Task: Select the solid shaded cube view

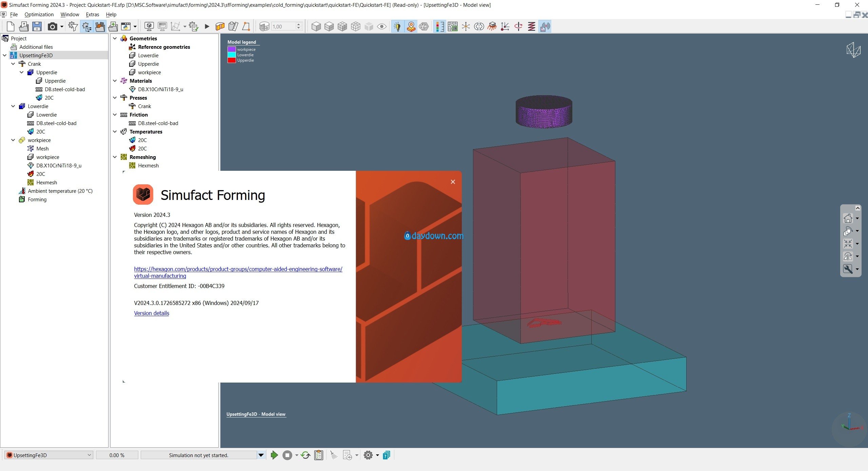Action: pyautogui.click(x=316, y=26)
